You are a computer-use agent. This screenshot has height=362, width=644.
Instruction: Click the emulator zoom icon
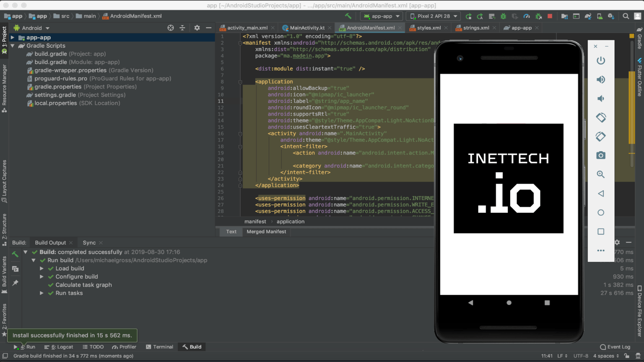601,174
